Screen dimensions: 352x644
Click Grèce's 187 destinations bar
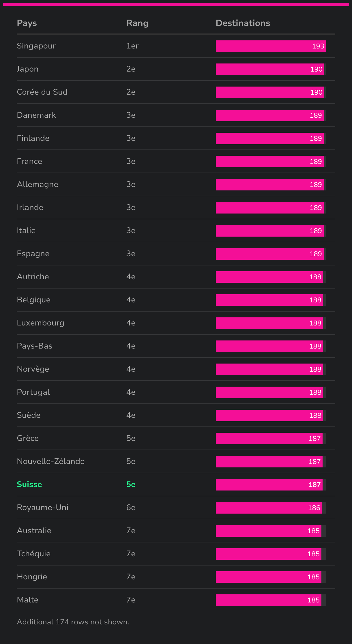tap(269, 439)
